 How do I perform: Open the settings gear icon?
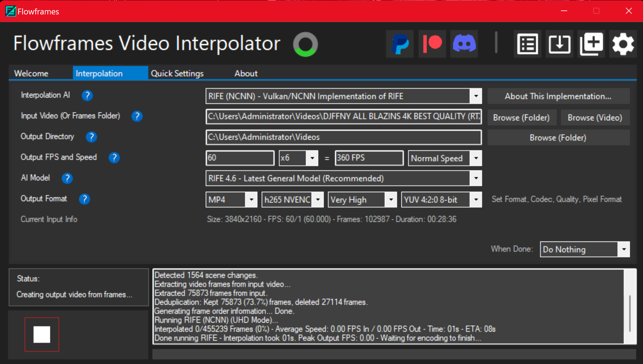[623, 44]
